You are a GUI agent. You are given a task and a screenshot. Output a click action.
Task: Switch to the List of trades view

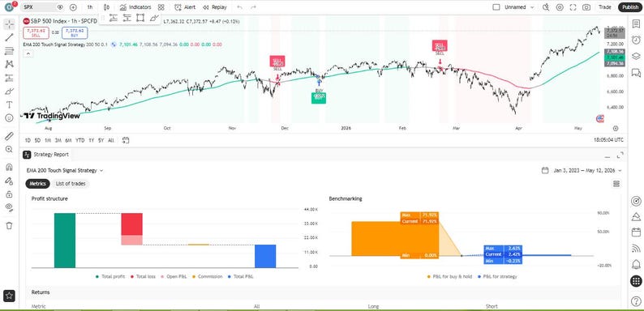(71, 184)
